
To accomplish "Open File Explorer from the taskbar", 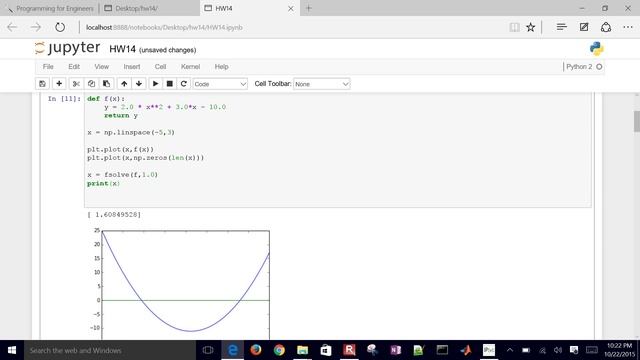I will (302, 350).
